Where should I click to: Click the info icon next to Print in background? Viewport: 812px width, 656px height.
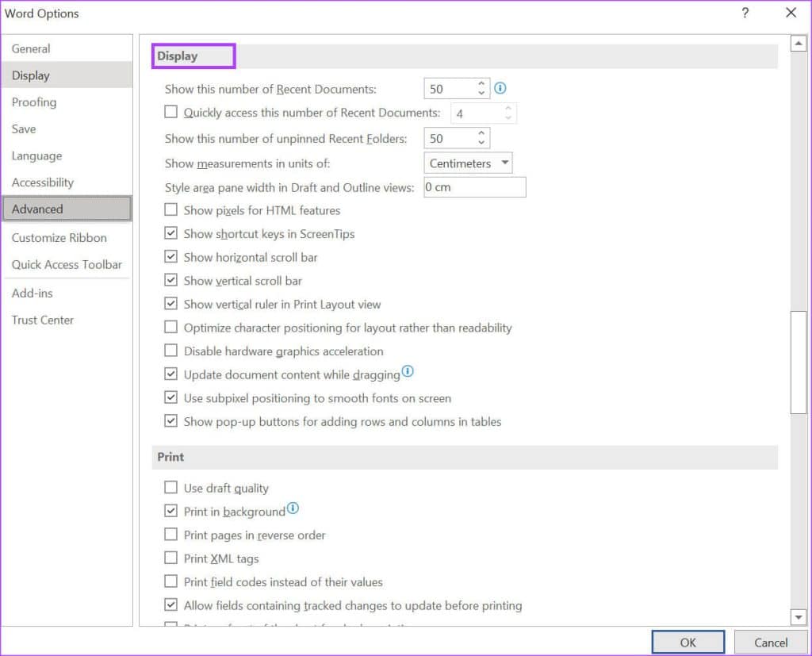293,507
